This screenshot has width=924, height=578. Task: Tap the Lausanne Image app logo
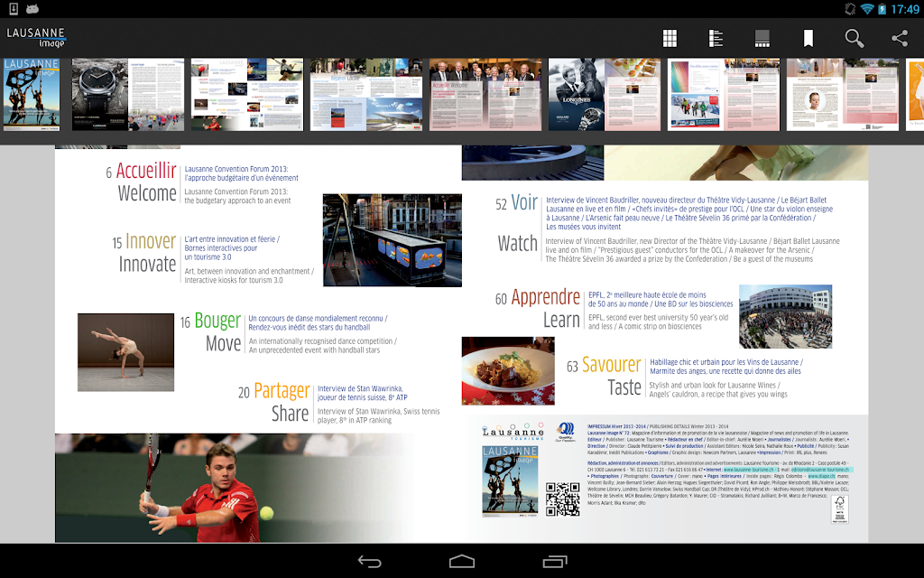point(36,37)
